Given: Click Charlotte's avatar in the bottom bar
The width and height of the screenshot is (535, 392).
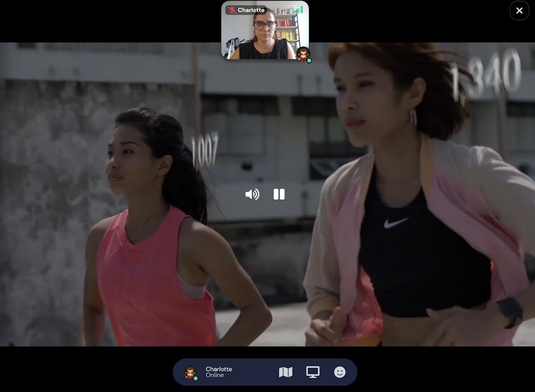Looking at the screenshot, I should [x=190, y=372].
